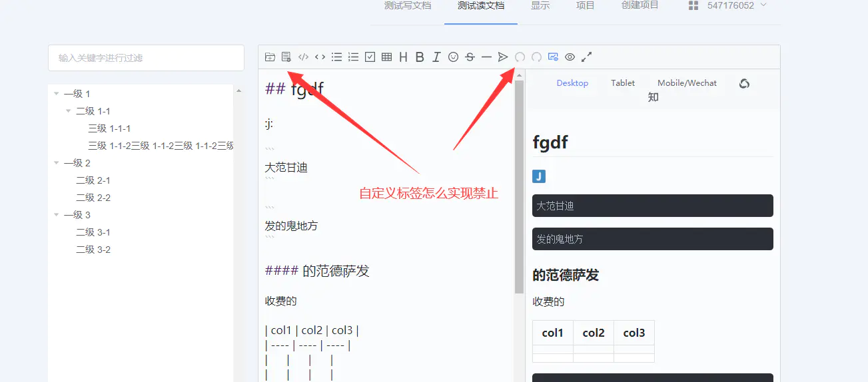Open the 显示 tab
The height and width of the screenshot is (382, 868).
pyautogui.click(x=540, y=5)
